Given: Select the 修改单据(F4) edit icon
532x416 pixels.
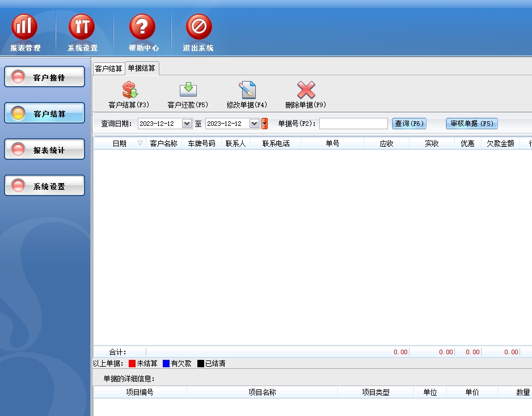Looking at the screenshot, I should pyautogui.click(x=247, y=91).
